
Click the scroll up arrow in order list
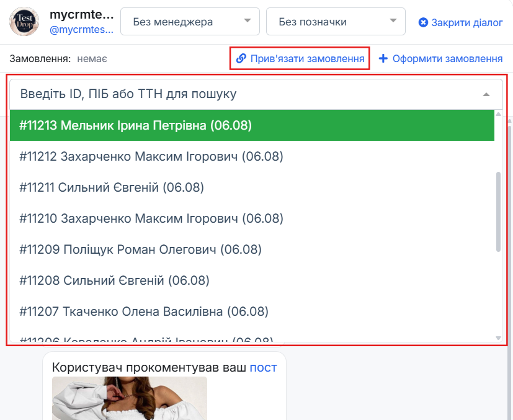click(x=498, y=114)
